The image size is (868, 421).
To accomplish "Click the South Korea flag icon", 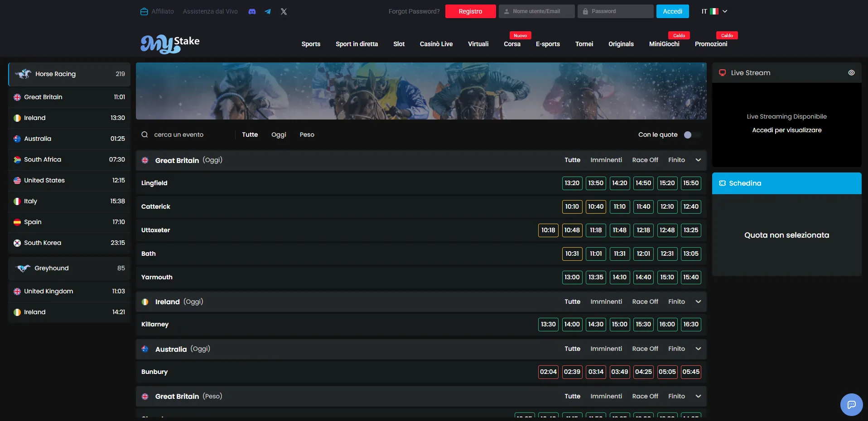I will point(17,243).
